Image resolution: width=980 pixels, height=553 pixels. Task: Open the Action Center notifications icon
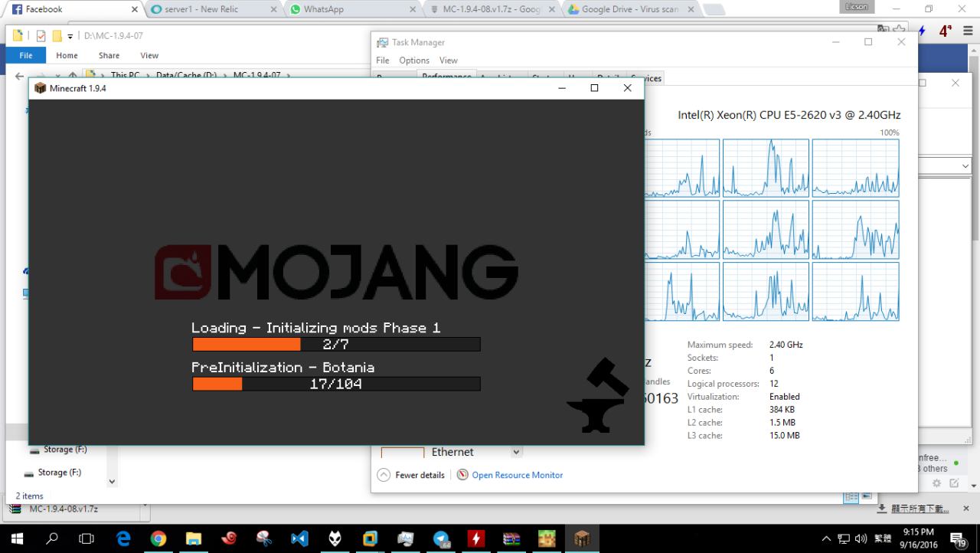(957, 539)
